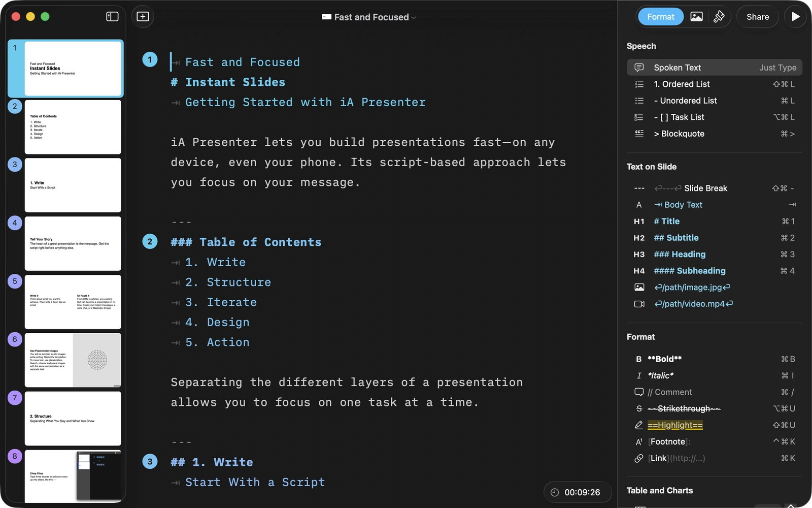Viewport: 812px width, 508px height.
Task: Select slide 8 Chop Chop thumbnail
Action: [x=73, y=477]
